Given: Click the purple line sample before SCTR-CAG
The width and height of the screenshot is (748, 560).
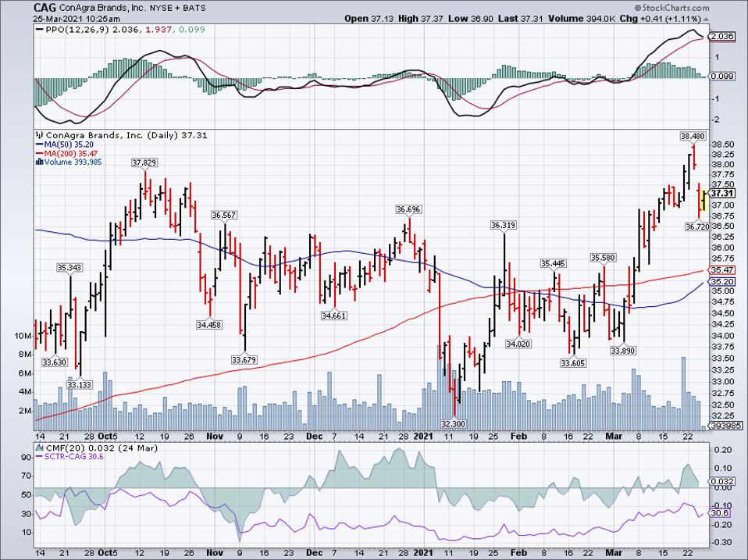Looking at the screenshot, I should coord(40,457).
